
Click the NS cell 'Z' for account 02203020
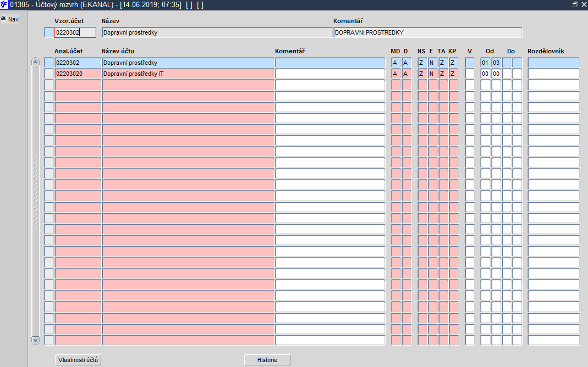pyautogui.click(x=422, y=74)
